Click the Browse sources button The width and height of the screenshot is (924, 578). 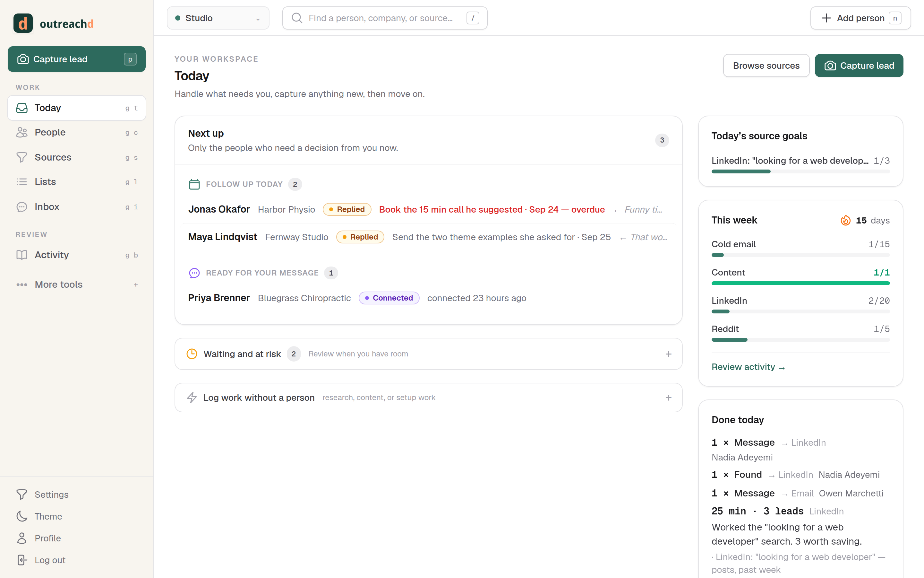pos(766,66)
